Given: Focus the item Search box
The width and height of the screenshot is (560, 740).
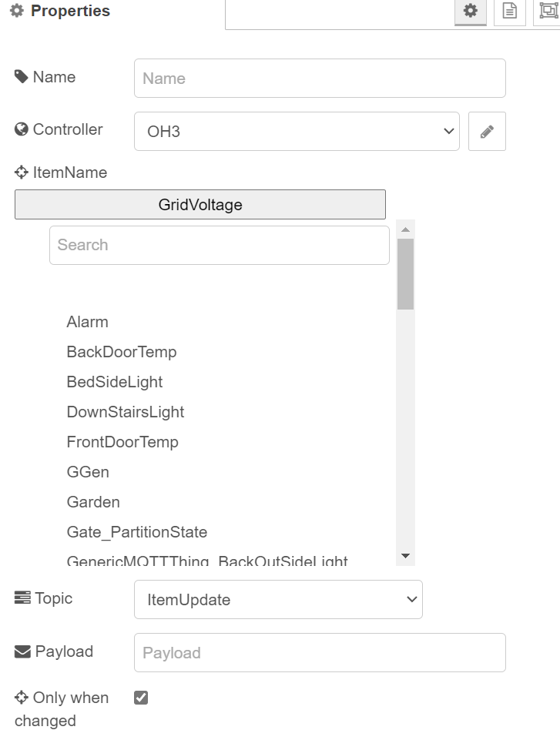Looking at the screenshot, I should [220, 245].
